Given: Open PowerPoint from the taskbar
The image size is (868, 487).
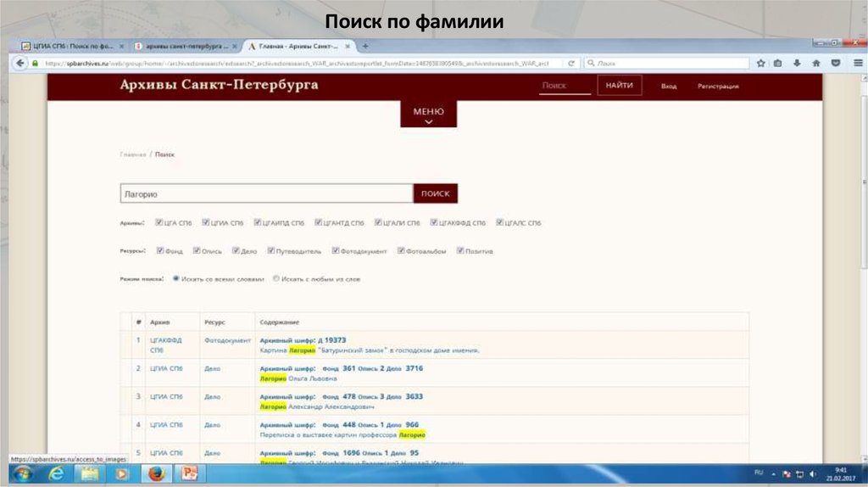Looking at the screenshot, I should click(x=190, y=473).
